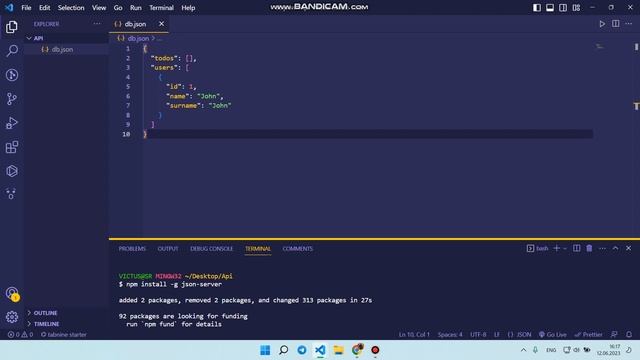Open the Edit menu
640x360 pixels.
click(44, 8)
